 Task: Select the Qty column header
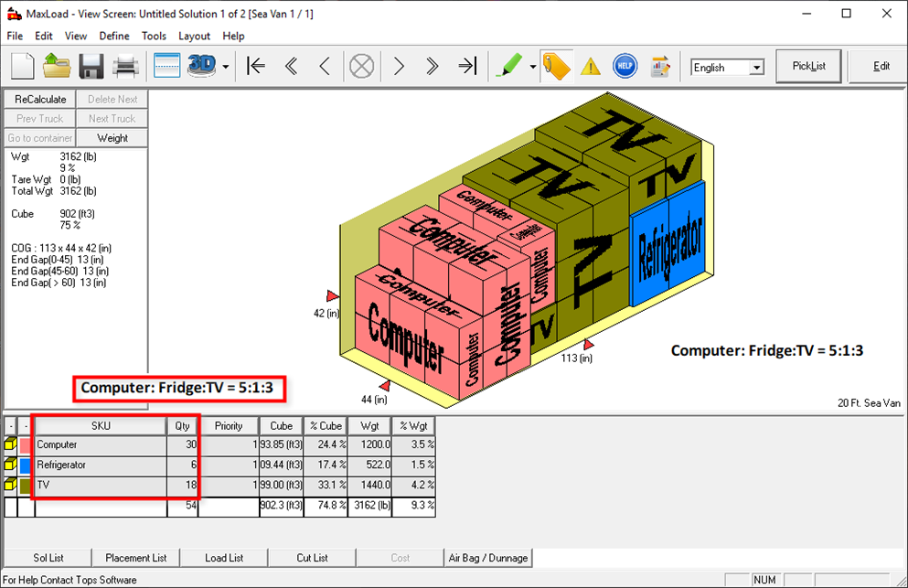coord(181,426)
